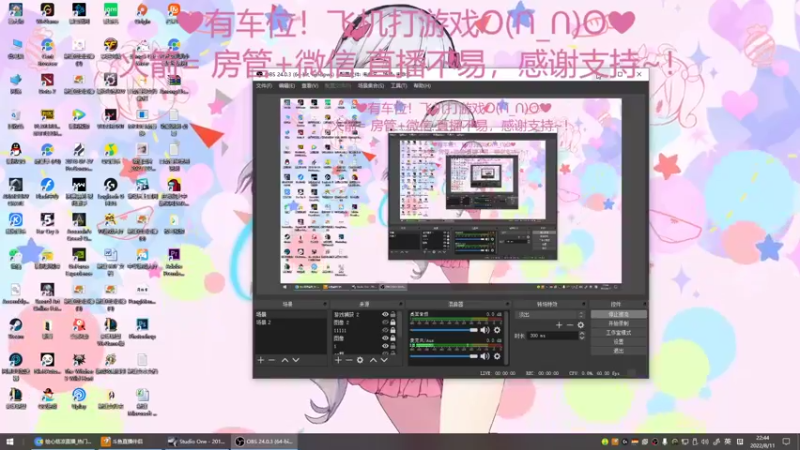Undock the 来源 panel via header icon
This screenshot has width=800, height=450.
(400, 304)
